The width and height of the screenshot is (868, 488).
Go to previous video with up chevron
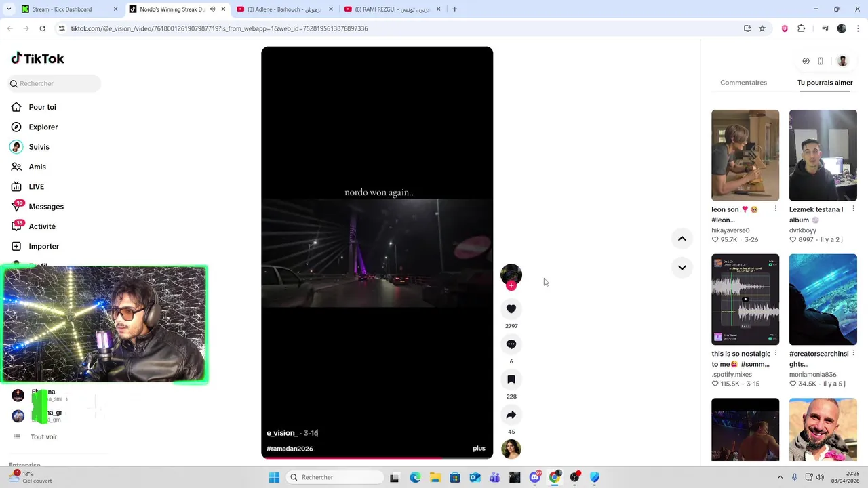pos(682,239)
